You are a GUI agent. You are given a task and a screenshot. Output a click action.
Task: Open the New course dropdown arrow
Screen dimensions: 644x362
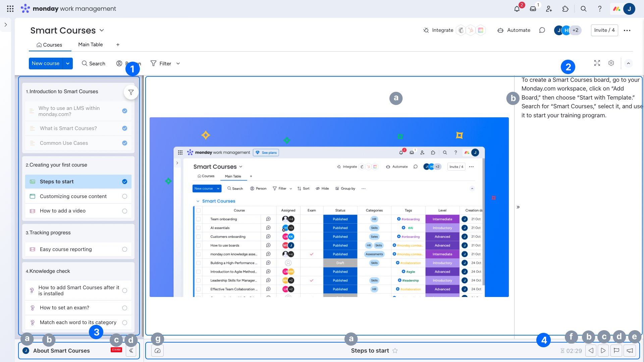click(x=68, y=63)
